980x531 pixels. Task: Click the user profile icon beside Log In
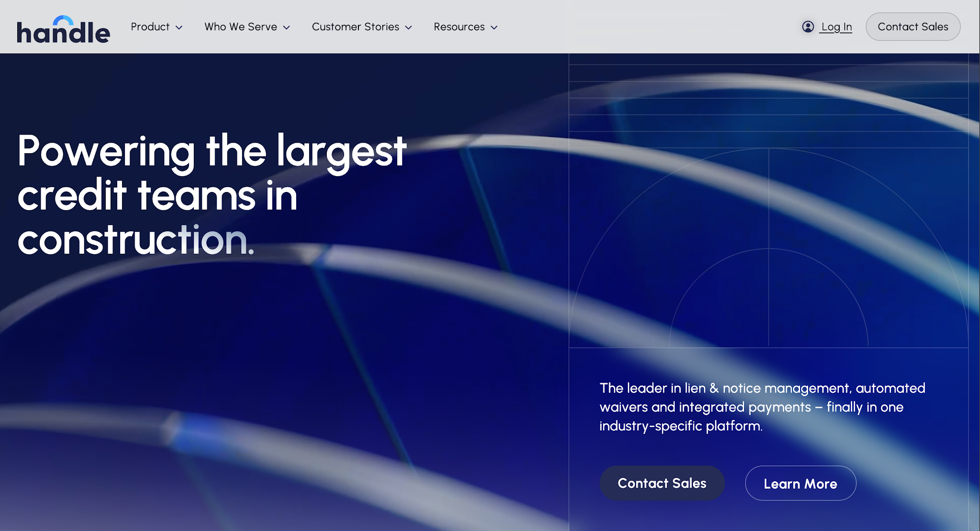pyautogui.click(x=808, y=27)
